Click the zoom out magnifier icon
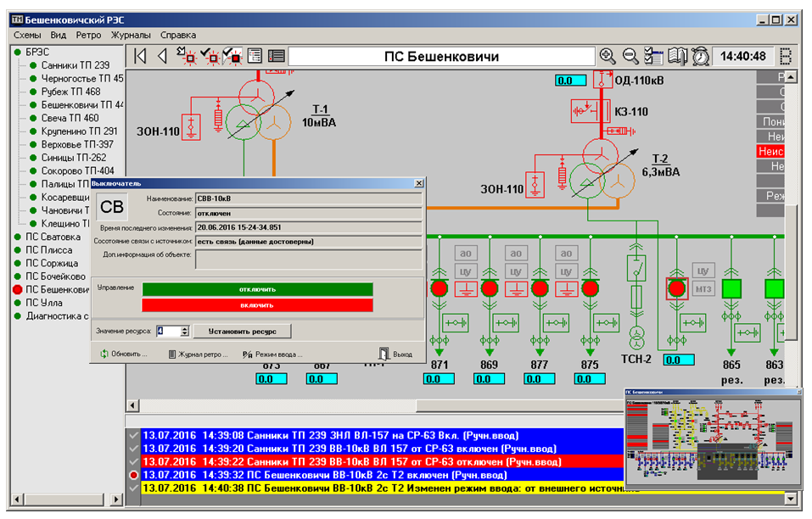Viewport: 812px width, 519px height. coord(630,57)
